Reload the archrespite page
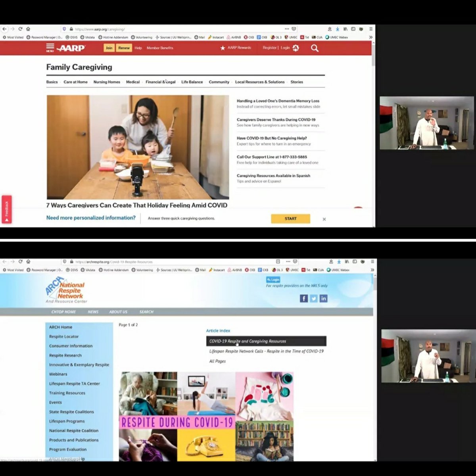This screenshot has width=476, height=476. (20, 261)
